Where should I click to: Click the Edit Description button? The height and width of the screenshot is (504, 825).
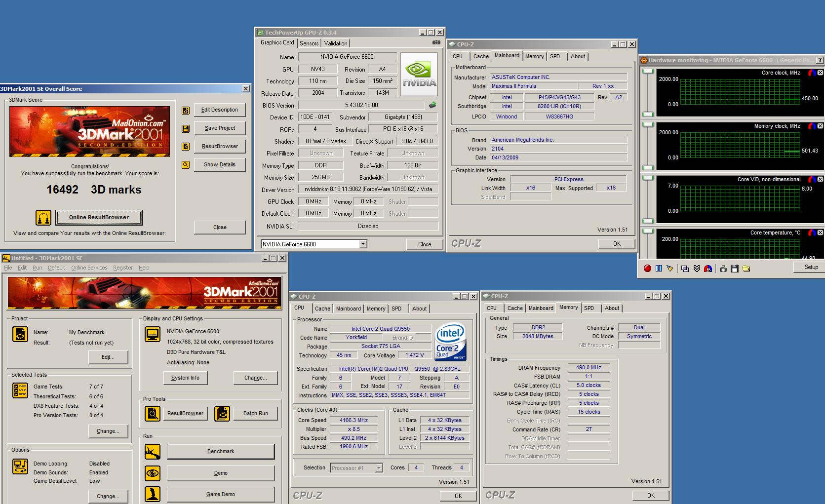pyautogui.click(x=220, y=110)
